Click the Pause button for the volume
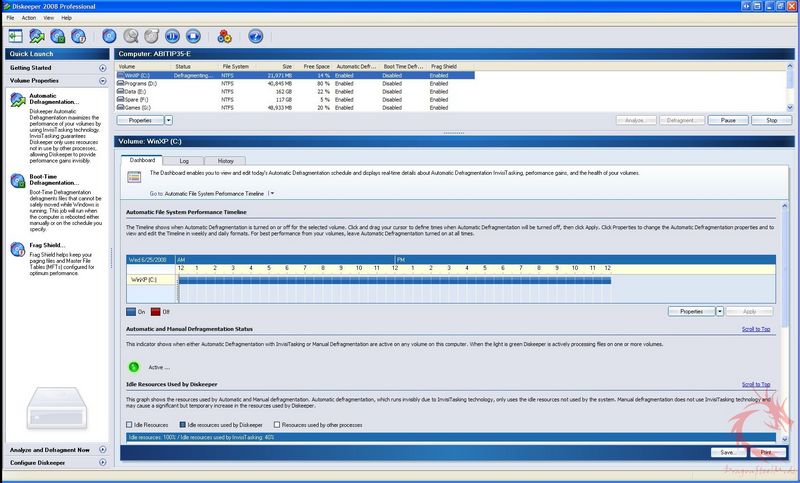 tap(728, 120)
